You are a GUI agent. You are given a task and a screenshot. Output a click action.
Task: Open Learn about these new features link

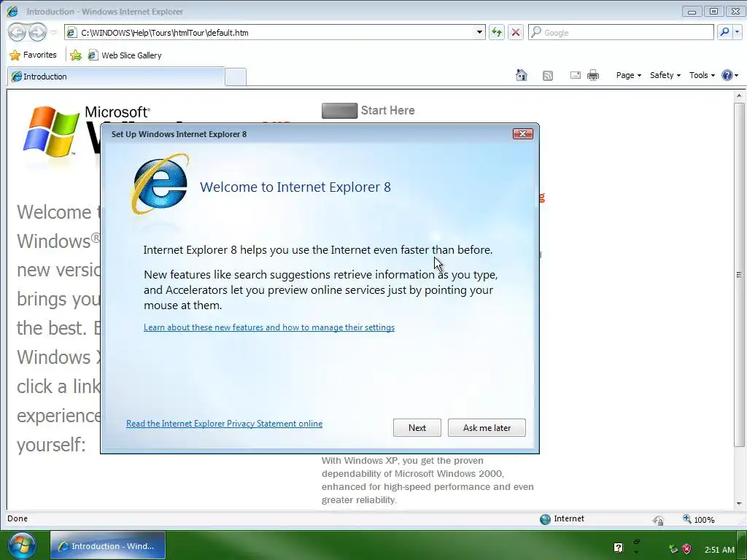[269, 327]
